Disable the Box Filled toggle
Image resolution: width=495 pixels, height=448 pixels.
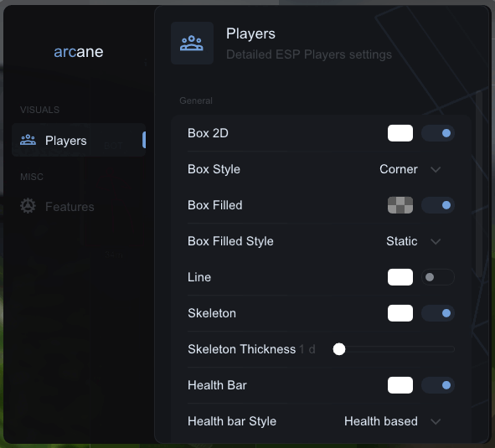438,205
